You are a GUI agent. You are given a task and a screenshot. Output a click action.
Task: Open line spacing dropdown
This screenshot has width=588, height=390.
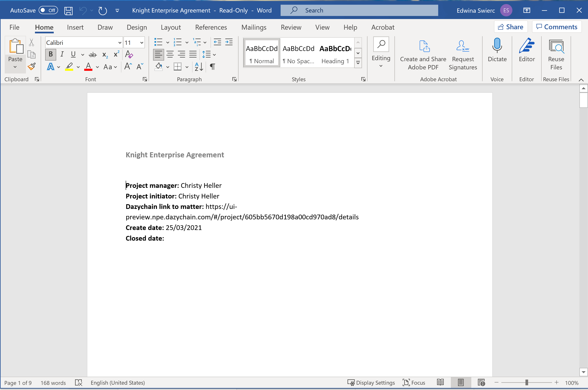(209, 54)
